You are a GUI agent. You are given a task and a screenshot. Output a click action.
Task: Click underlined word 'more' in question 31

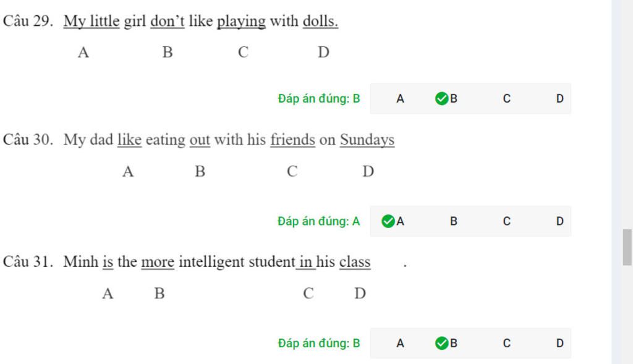click(x=158, y=262)
